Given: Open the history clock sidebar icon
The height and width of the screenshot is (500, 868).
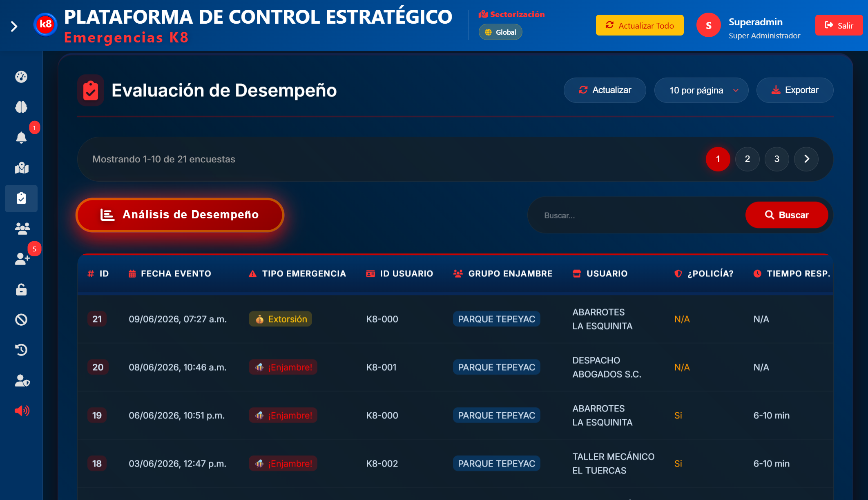Looking at the screenshot, I should pyautogui.click(x=21, y=350).
